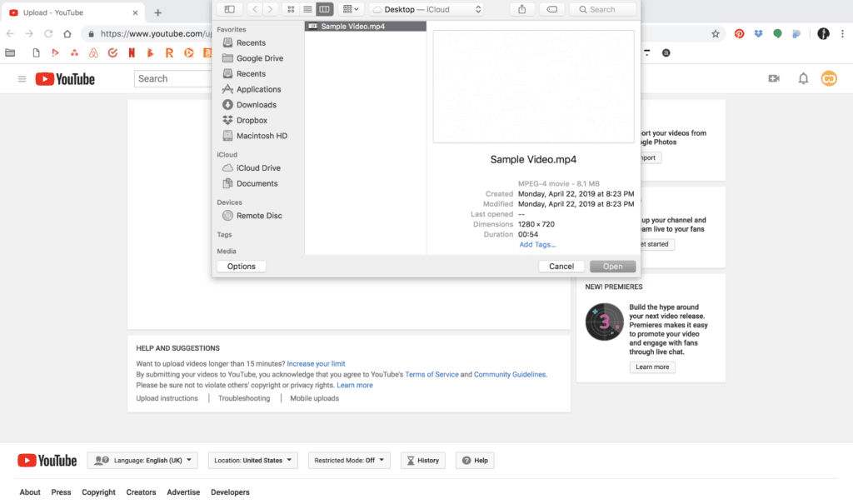Switch file dialog to list view
Image resolution: width=853 pixels, height=504 pixels.
307,9
